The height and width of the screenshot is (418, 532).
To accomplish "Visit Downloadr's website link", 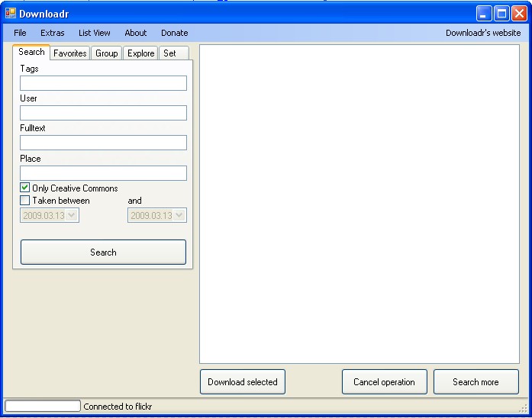I will [x=483, y=33].
